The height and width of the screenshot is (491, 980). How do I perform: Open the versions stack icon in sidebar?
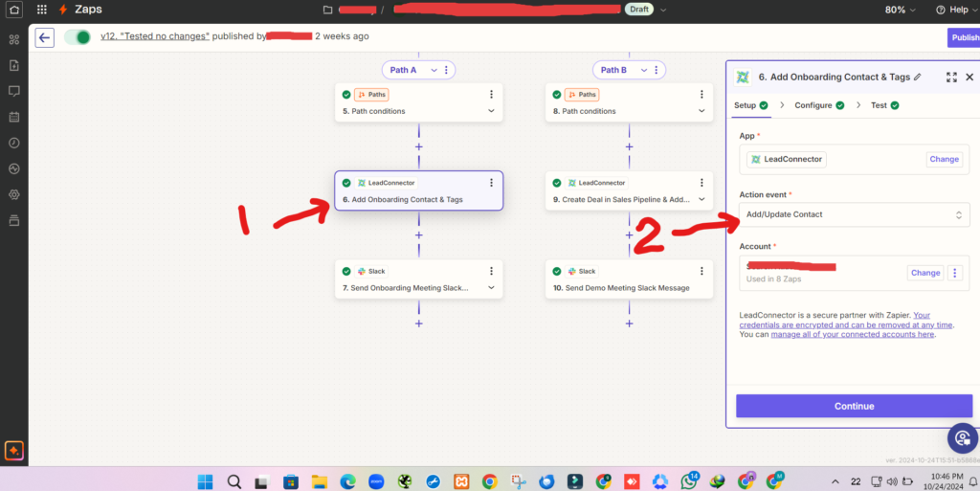click(13, 220)
